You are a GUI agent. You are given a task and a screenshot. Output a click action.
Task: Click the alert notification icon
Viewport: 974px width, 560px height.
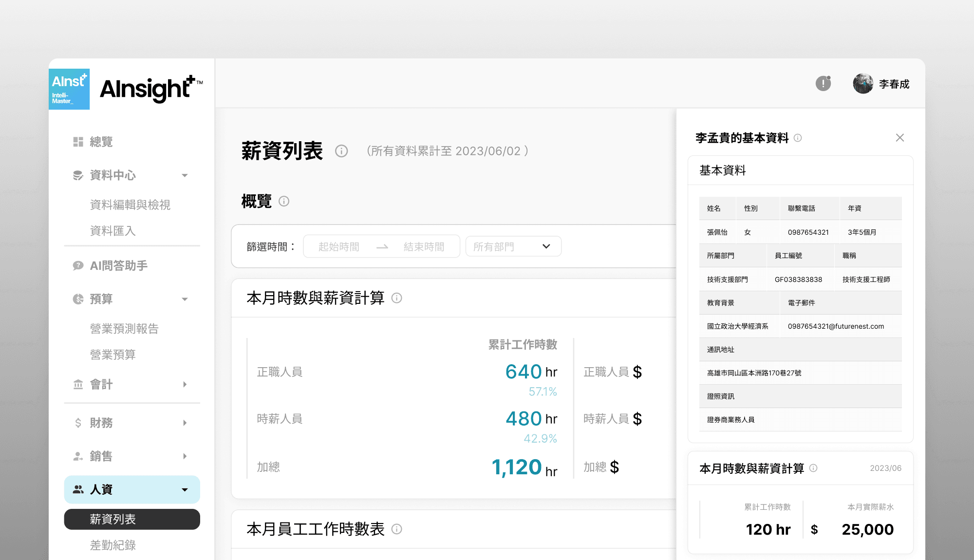(x=823, y=83)
